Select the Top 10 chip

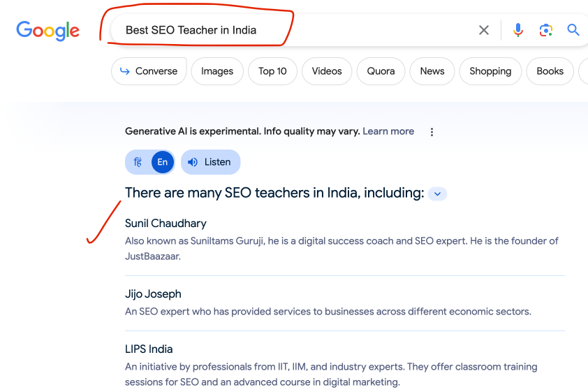(x=272, y=71)
